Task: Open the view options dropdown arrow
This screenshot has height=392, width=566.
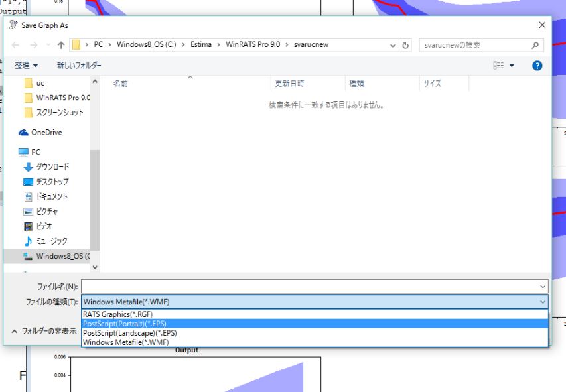Action: pos(511,65)
